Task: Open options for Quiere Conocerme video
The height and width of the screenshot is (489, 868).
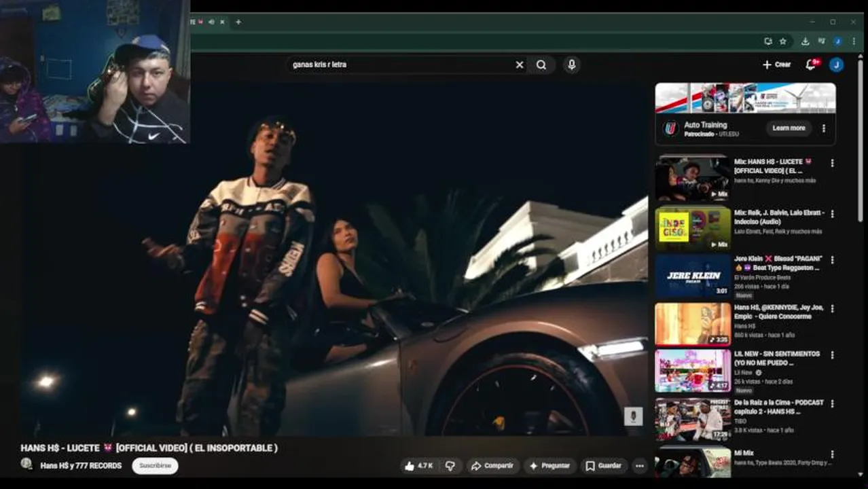Action: 832,308
